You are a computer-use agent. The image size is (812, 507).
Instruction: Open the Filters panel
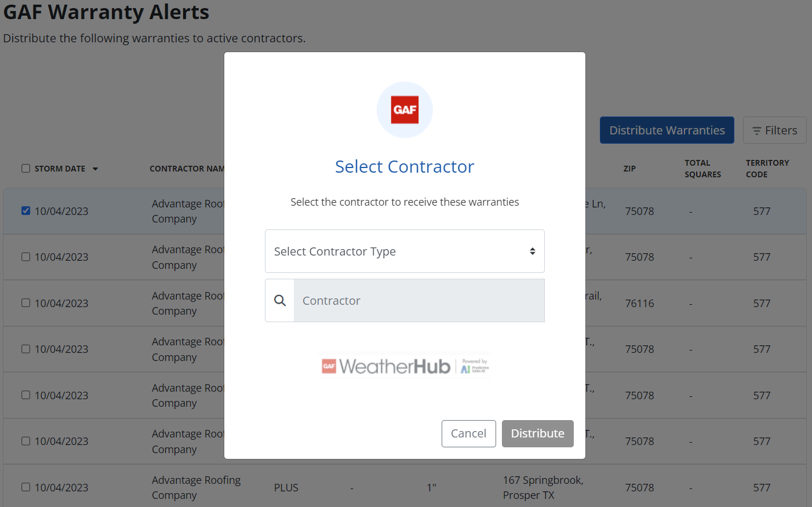pyautogui.click(x=774, y=130)
